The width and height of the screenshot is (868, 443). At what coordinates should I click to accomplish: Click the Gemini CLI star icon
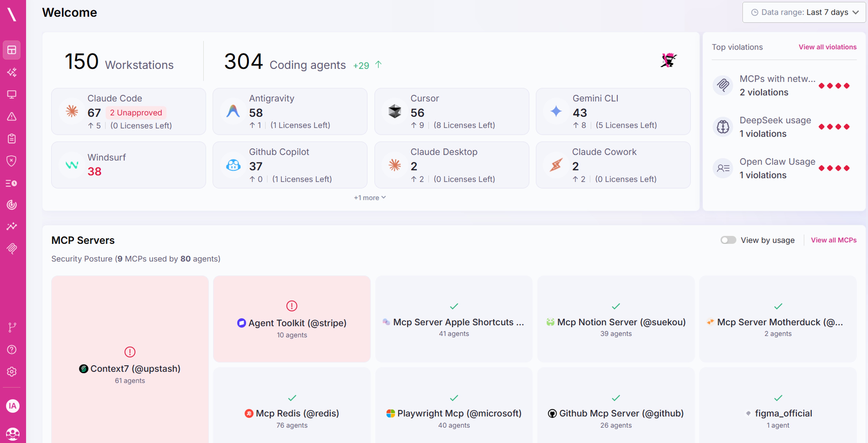556,111
